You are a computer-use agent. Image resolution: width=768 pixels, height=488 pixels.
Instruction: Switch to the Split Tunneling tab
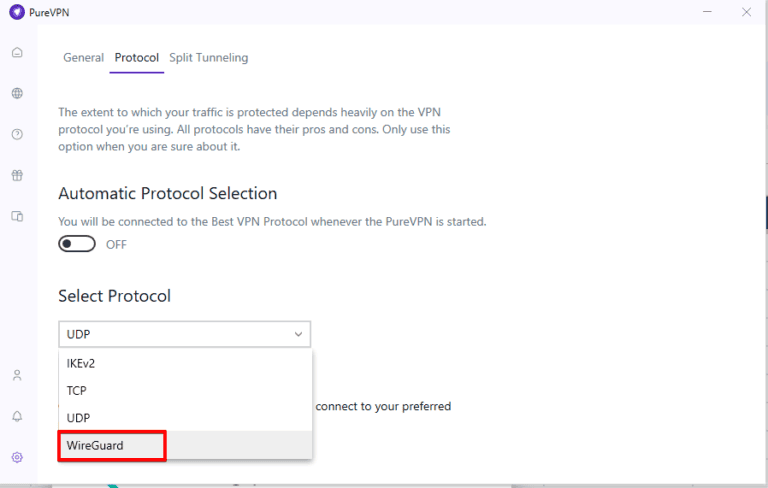click(x=208, y=58)
